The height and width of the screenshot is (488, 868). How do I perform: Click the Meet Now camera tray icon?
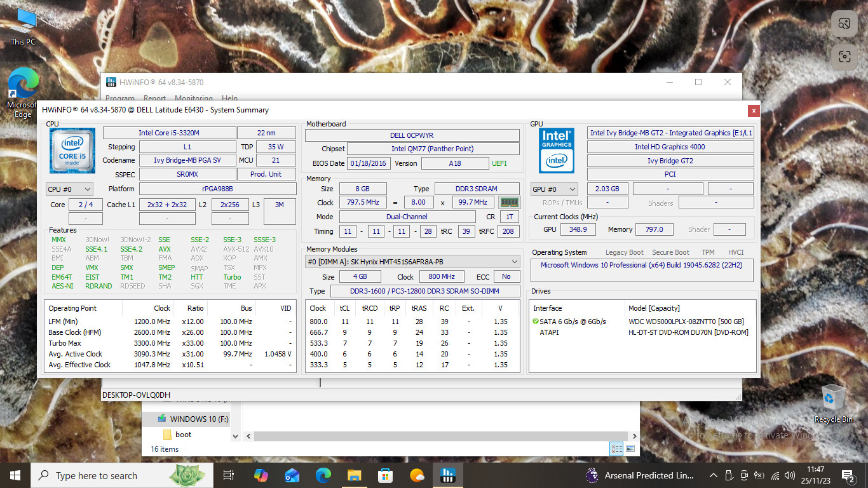pyautogui.click(x=743, y=475)
